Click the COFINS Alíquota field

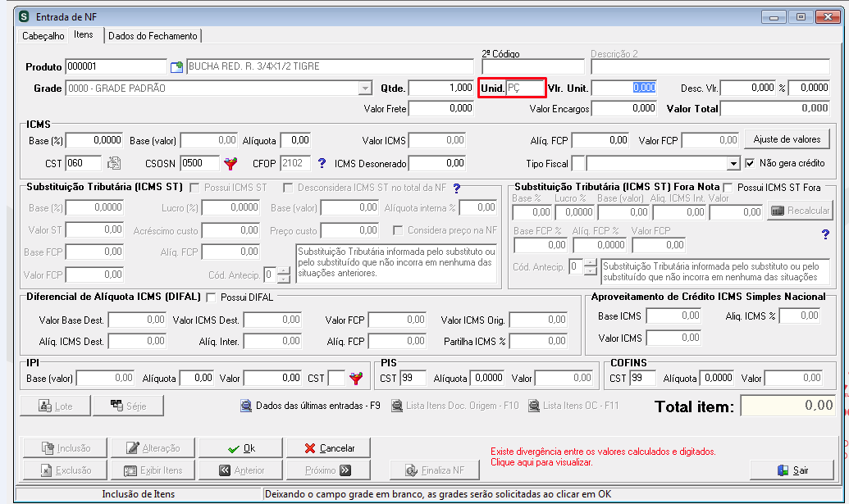click(718, 378)
